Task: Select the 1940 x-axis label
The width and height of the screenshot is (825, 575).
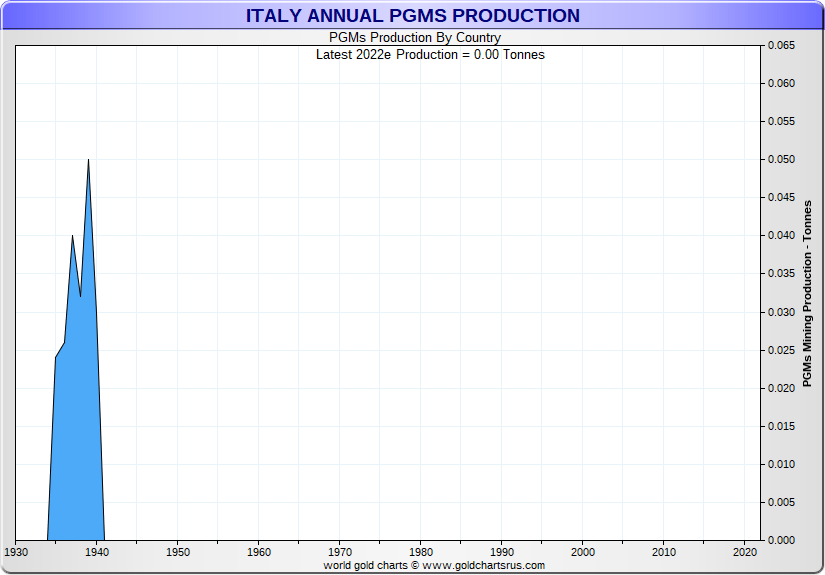Action: [97, 552]
